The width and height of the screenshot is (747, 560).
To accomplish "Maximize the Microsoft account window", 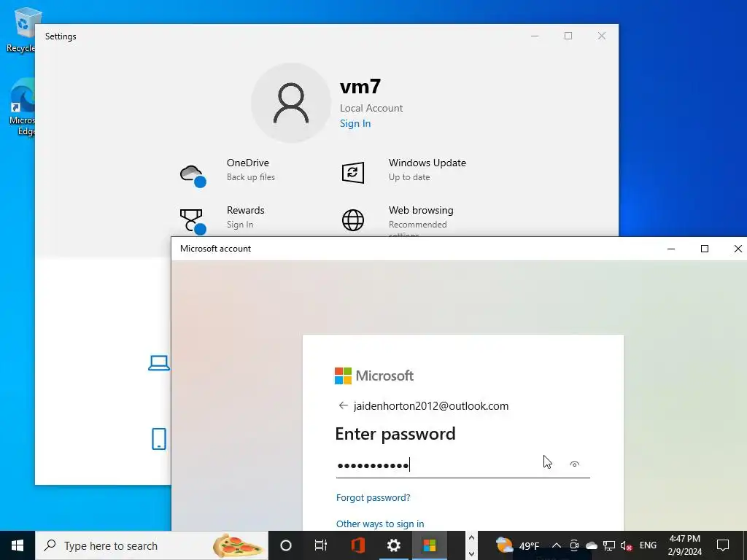I will click(x=704, y=249).
